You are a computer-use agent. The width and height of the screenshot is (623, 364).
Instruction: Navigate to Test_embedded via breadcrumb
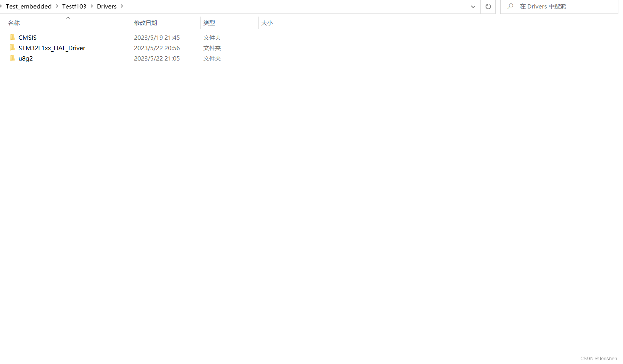29,6
